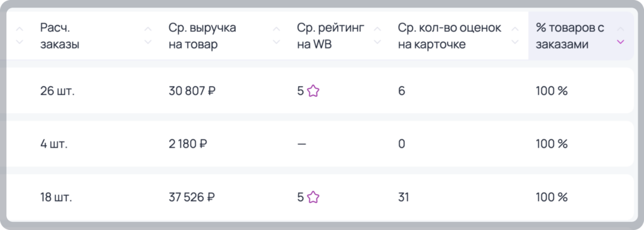Select the Расч. заказы column header

(x=60, y=36)
